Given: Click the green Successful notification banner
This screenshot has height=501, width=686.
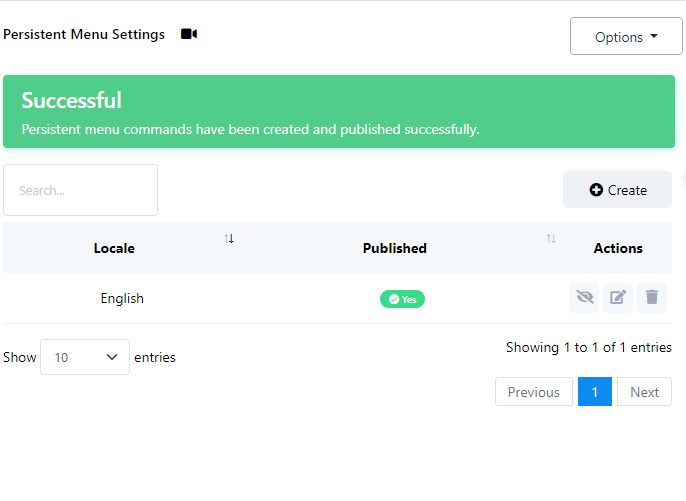Looking at the screenshot, I should pos(338,112).
